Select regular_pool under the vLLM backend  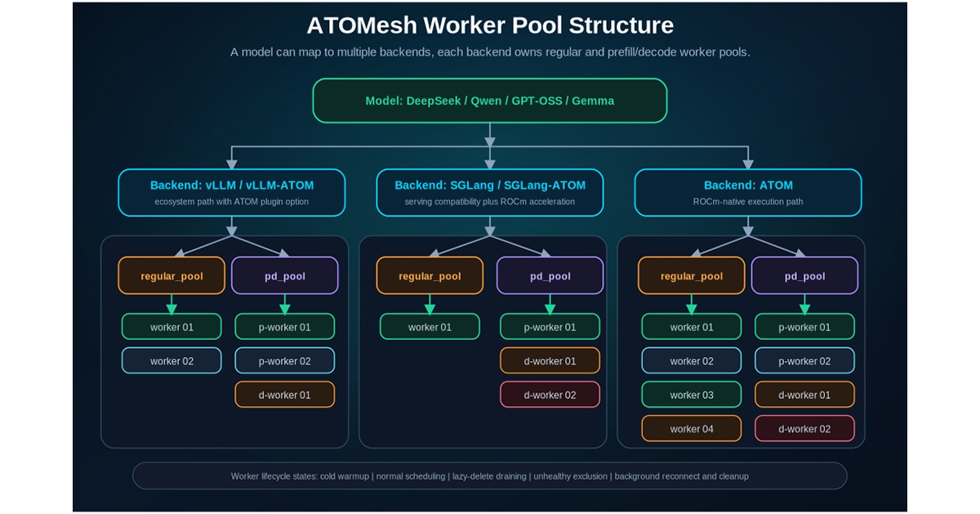tap(171, 275)
